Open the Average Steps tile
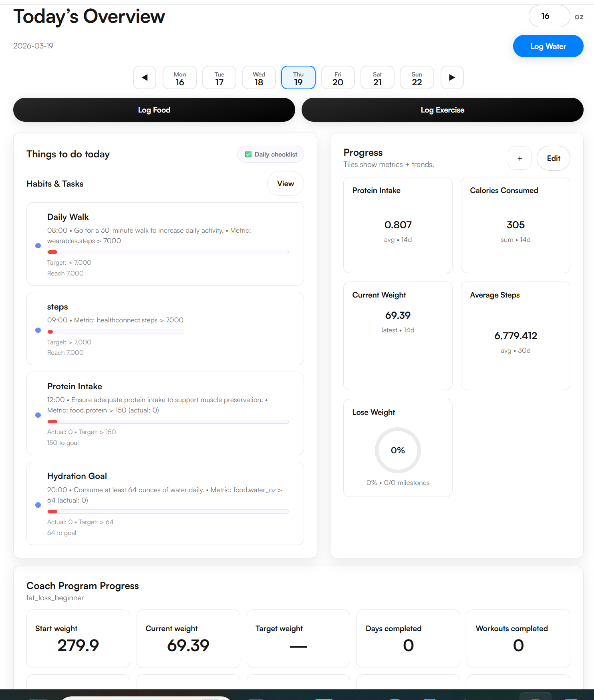The image size is (594, 700). click(x=515, y=336)
